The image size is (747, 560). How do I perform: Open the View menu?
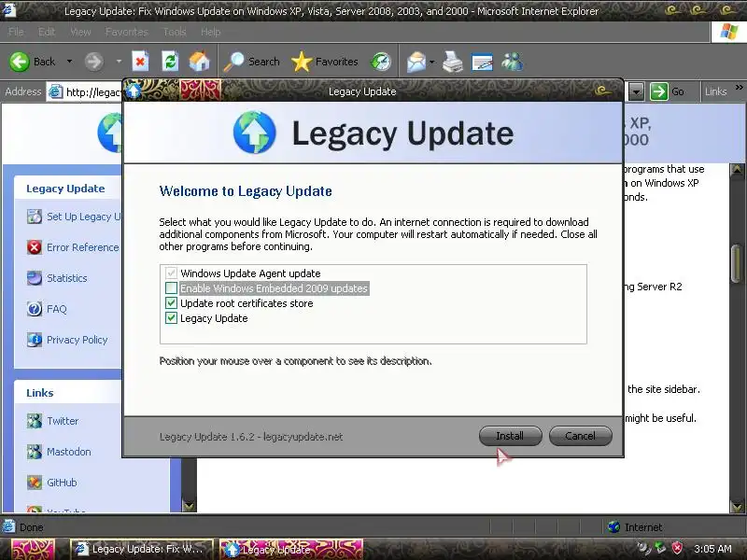point(80,32)
